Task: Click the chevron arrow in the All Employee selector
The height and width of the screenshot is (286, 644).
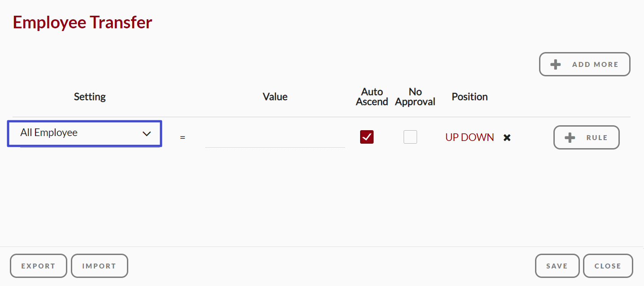Action: click(x=147, y=133)
